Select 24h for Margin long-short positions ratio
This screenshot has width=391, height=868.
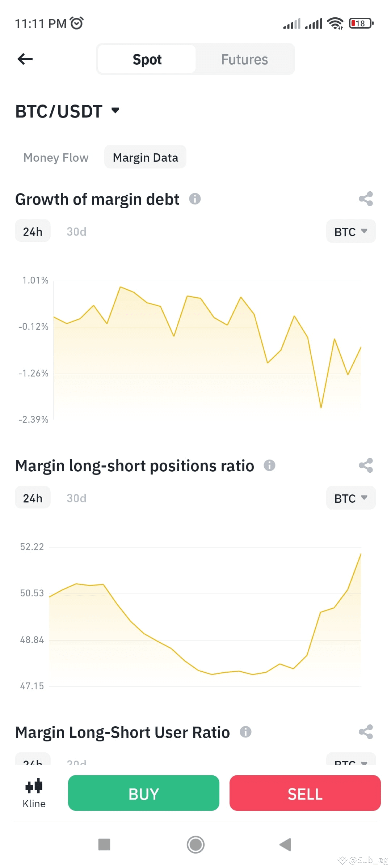click(32, 498)
